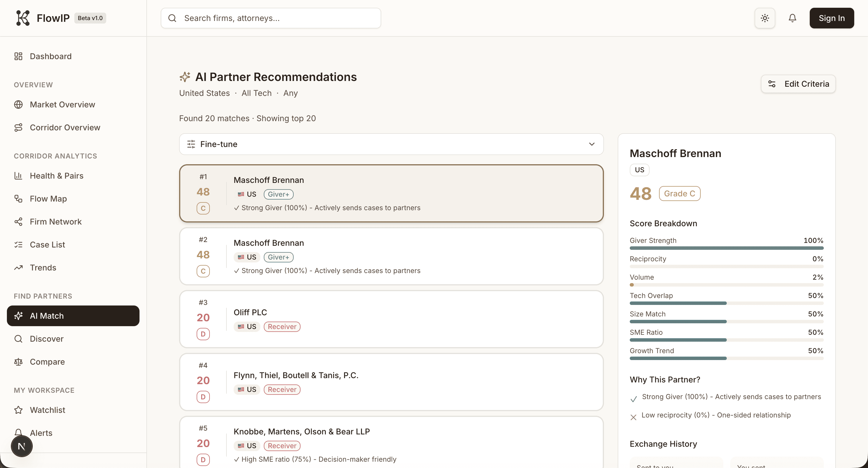Click the Compare scales icon
The width and height of the screenshot is (868, 468).
[x=19, y=362]
